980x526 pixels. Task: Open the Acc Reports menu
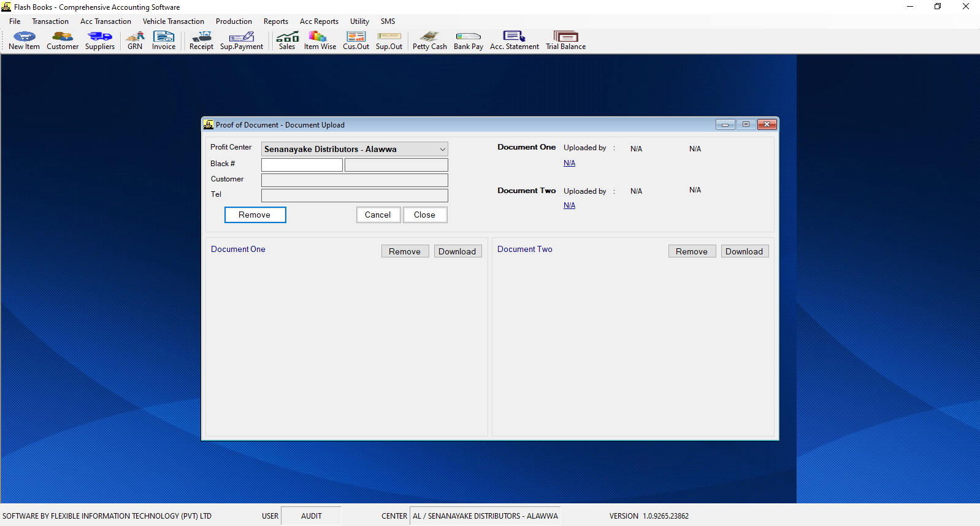point(319,21)
